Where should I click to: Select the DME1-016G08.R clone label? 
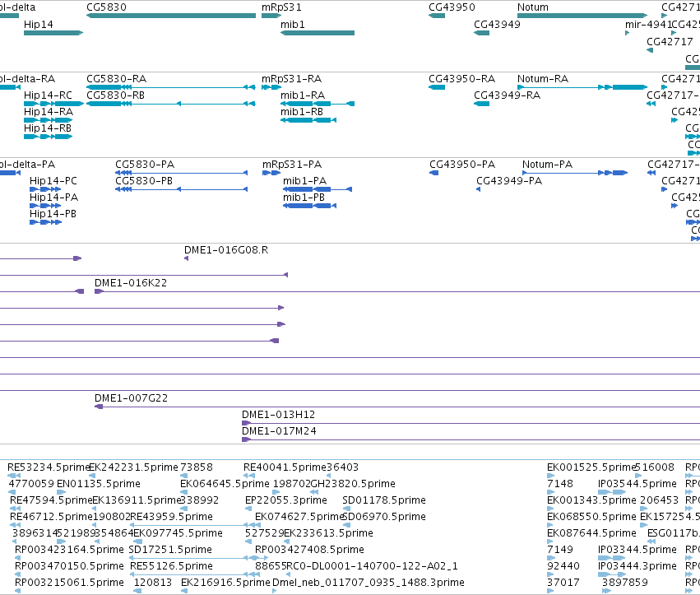[x=226, y=250]
